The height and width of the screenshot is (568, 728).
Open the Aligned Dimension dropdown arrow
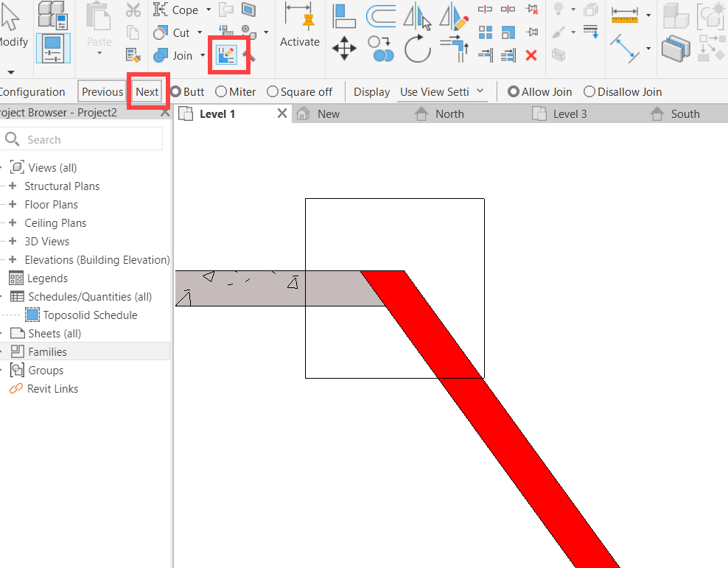coord(648,49)
